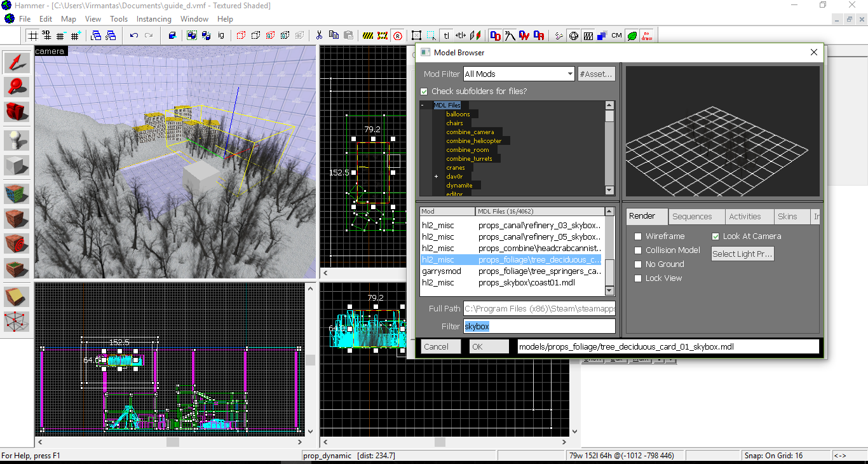Select the Selection arrow tool
Viewport: 868px width, 464px height.
(x=17, y=62)
